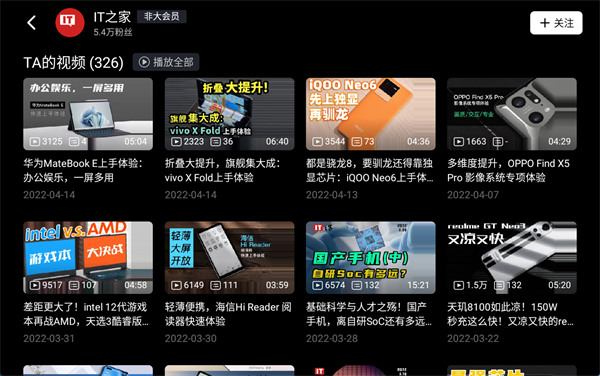
Task: Click the play count icon showing 3125
Action: pos(35,142)
